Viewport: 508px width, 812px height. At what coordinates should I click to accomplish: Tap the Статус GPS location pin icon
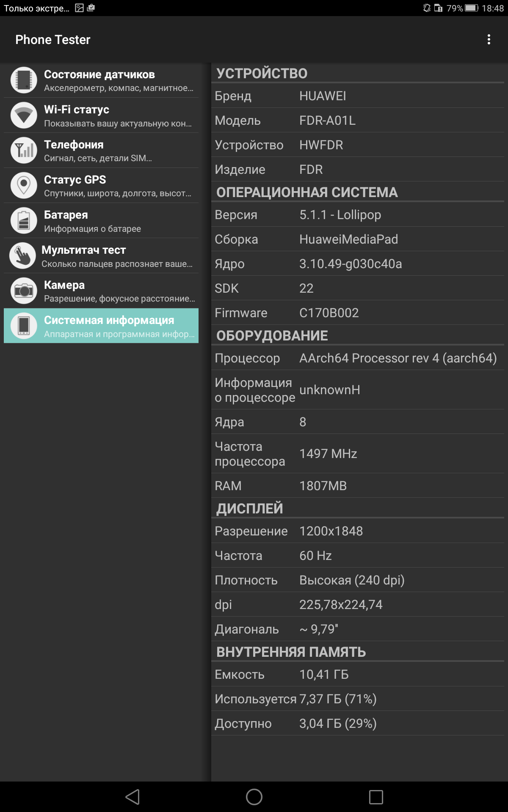pos(24,185)
